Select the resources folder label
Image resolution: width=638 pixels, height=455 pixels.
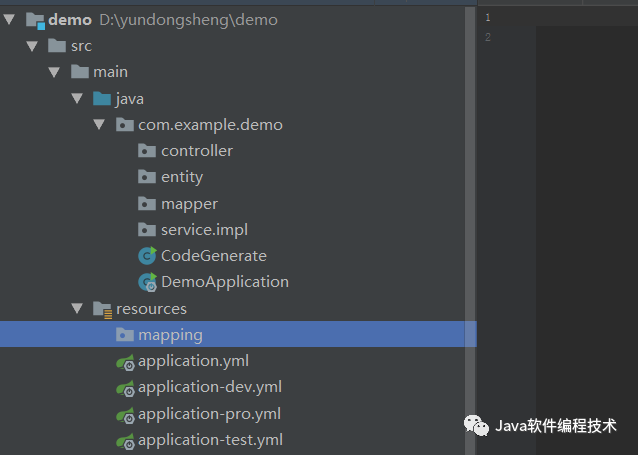(x=151, y=309)
